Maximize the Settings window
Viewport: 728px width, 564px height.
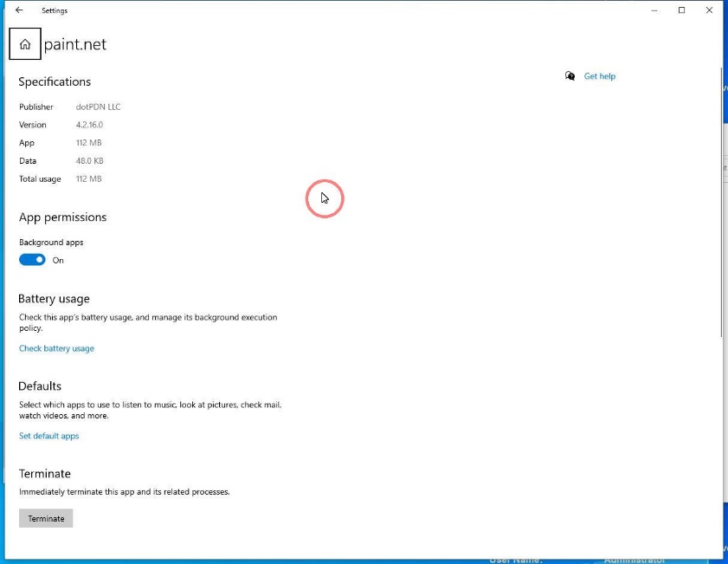tap(682, 10)
